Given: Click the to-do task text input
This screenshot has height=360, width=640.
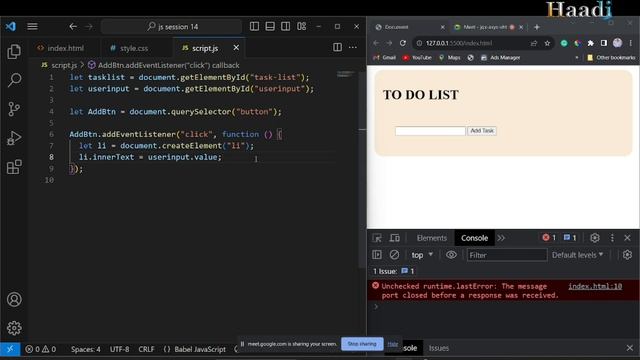Looking at the screenshot, I should pyautogui.click(x=430, y=131).
